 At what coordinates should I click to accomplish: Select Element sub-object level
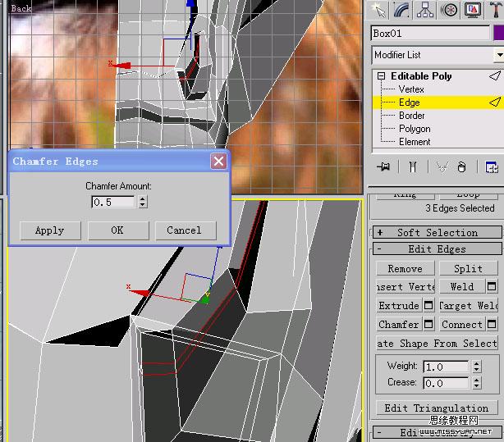415,142
